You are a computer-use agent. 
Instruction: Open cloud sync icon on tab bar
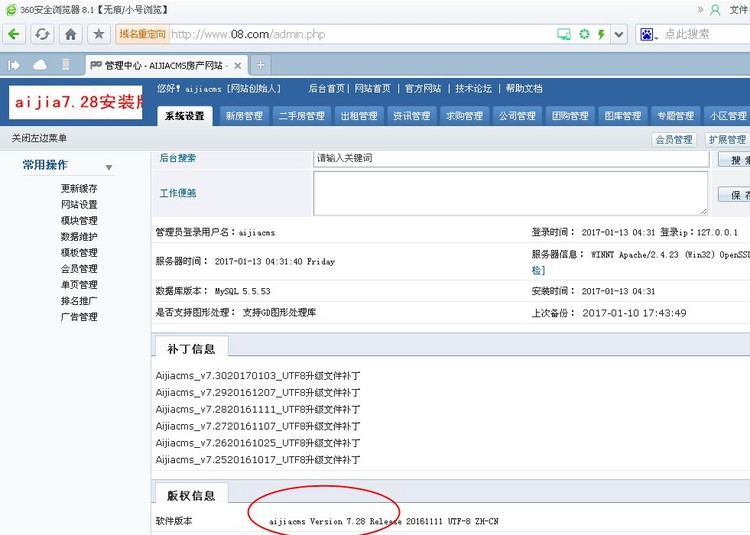(x=40, y=65)
